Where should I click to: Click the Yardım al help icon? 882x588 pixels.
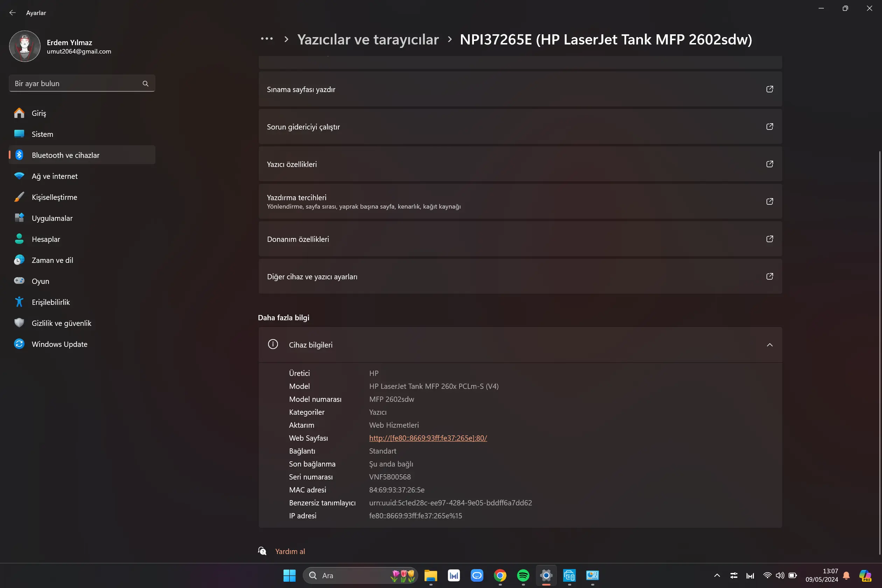[262, 551]
